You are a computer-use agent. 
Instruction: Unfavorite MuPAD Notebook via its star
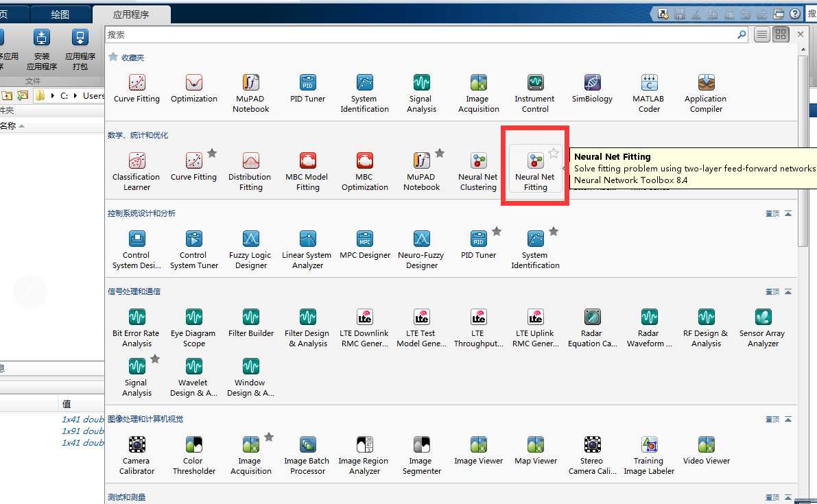coord(440,153)
